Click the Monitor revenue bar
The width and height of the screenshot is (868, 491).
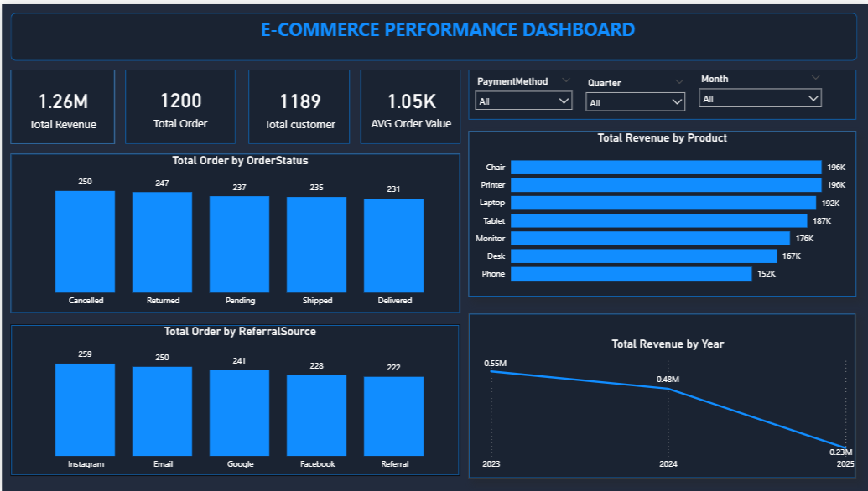pyautogui.click(x=651, y=238)
